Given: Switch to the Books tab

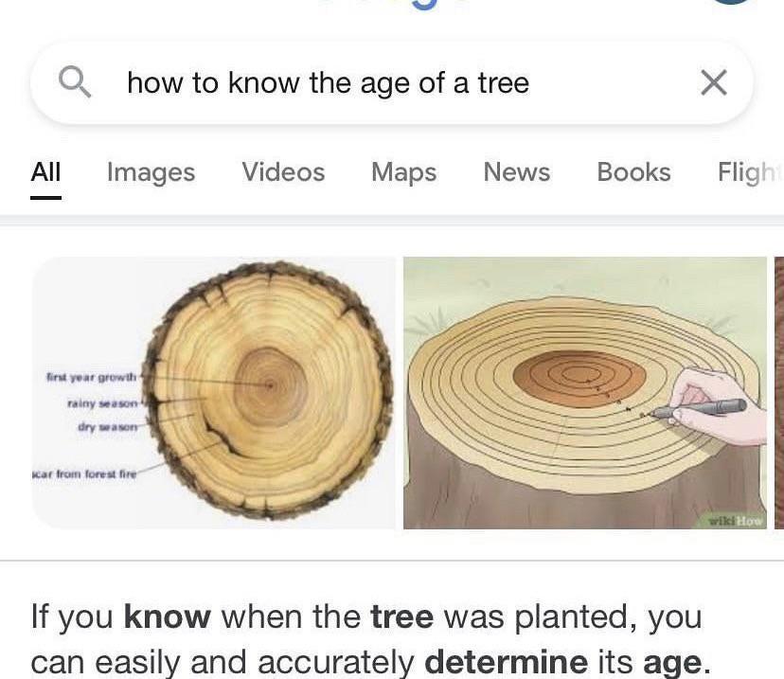Looking at the screenshot, I should point(634,172).
